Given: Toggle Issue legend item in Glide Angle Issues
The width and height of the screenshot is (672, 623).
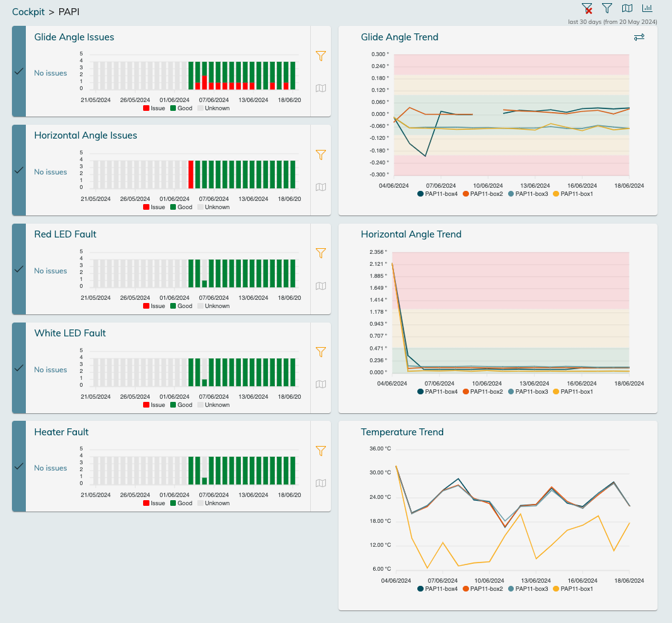Looking at the screenshot, I should 154,108.
